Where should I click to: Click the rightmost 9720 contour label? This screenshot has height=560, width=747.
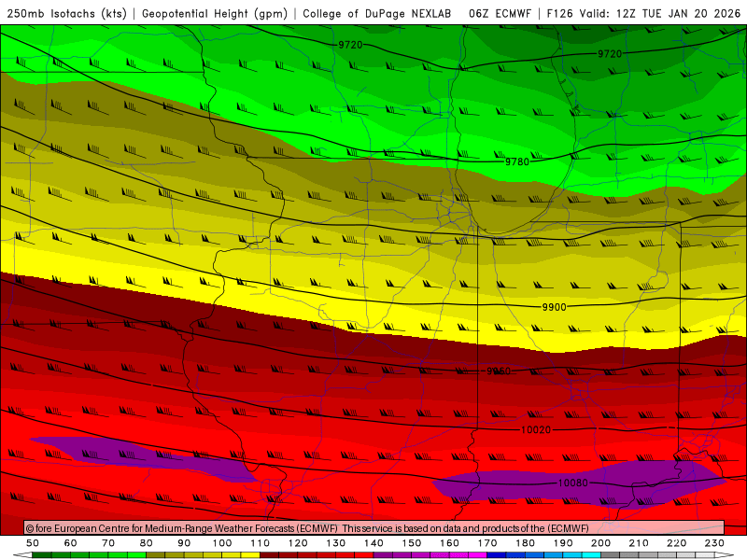coord(610,54)
